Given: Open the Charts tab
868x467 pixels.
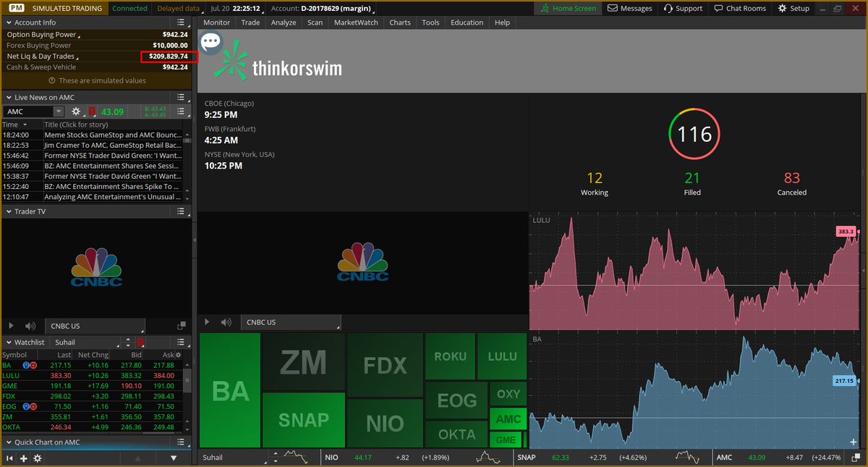Looking at the screenshot, I should (x=400, y=22).
